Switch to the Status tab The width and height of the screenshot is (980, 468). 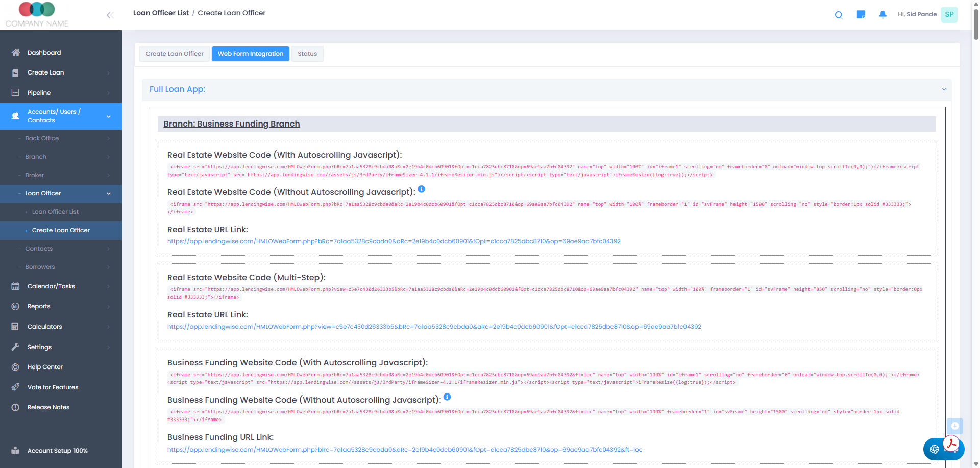[x=307, y=54]
